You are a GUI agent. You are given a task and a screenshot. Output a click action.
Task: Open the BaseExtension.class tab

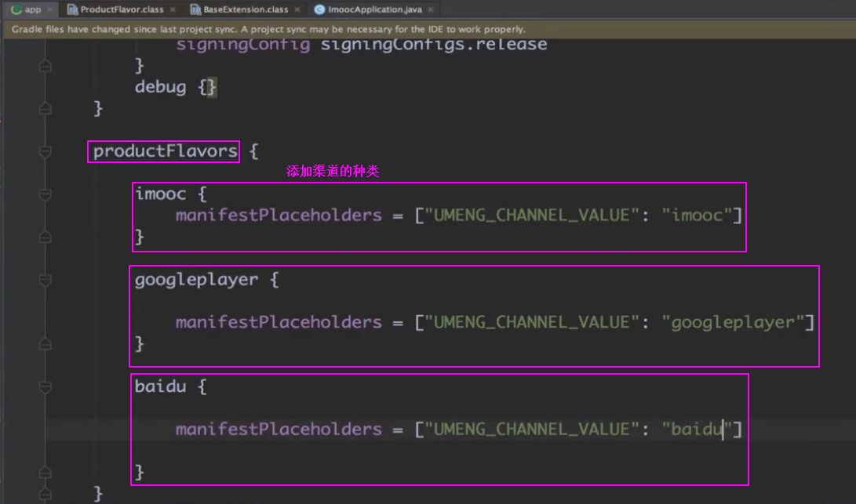[x=245, y=9]
